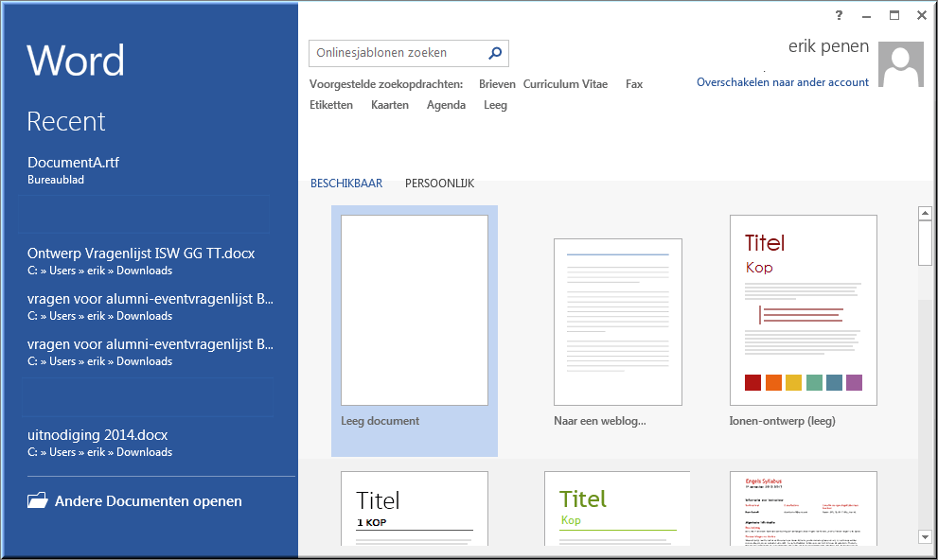
Task: Click the template list scroll up arrow
Action: click(925, 214)
